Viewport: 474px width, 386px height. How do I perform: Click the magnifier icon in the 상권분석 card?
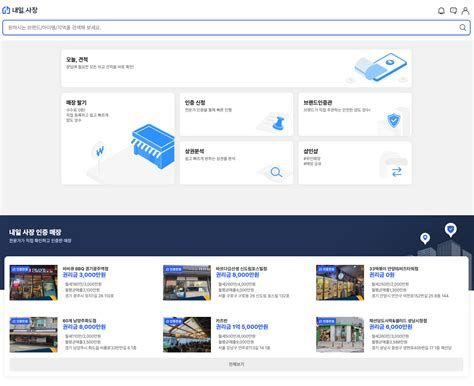click(276, 172)
